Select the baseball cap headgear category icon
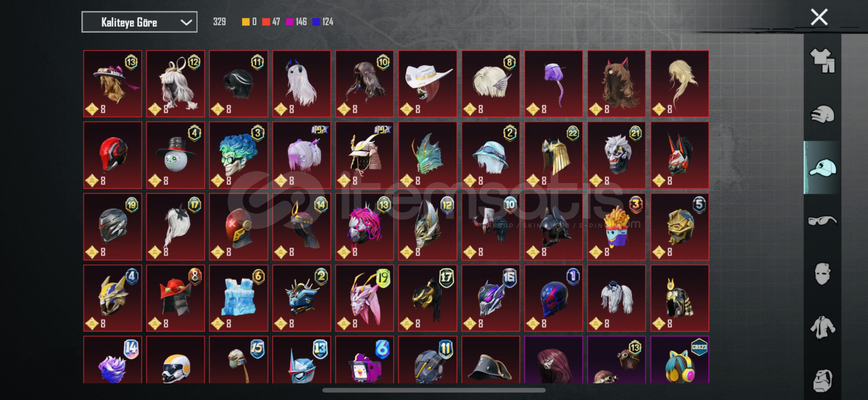The width and height of the screenshot is (868, 400). click(x=822, y=168)
